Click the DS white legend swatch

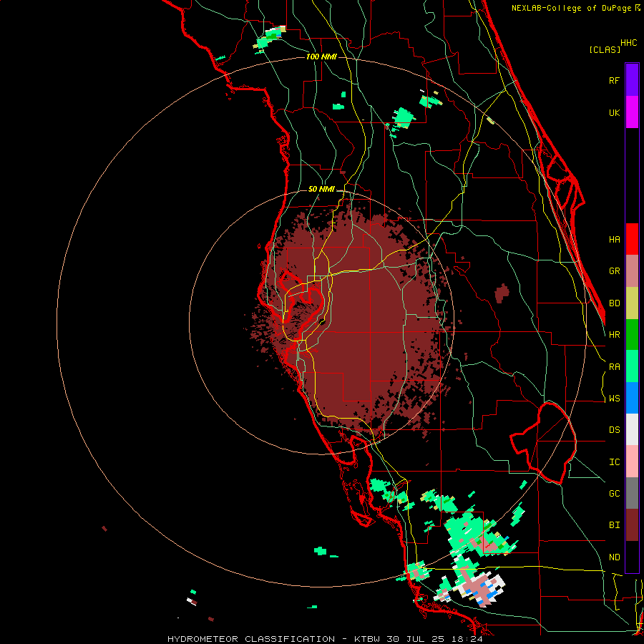[x=632, y=429]
